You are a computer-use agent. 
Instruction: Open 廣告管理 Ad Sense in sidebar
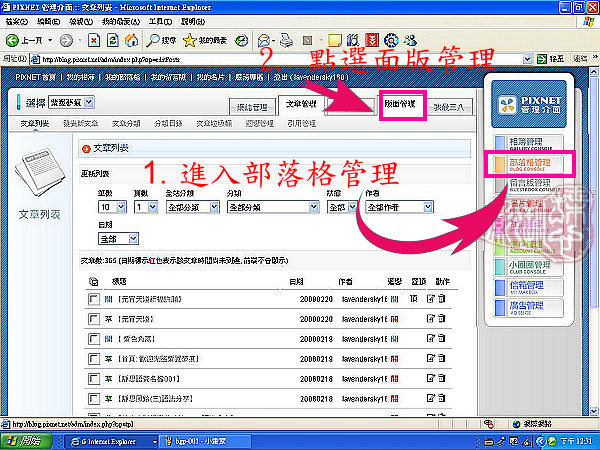[528, 308]
